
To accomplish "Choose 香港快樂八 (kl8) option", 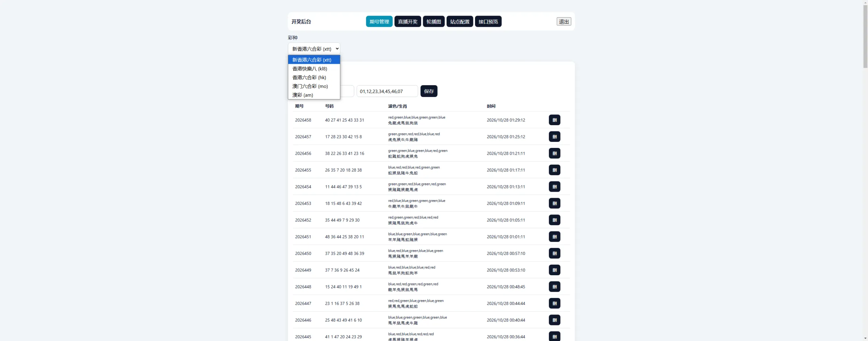I will pos(314,69).
